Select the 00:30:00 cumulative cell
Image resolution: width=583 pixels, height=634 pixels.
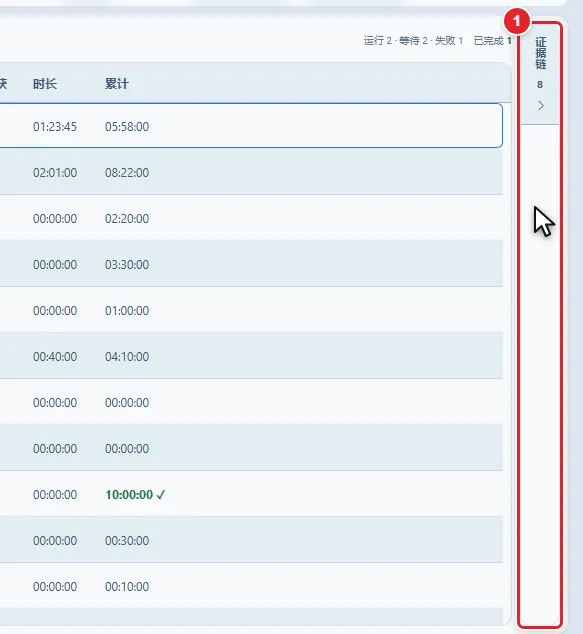(127, 541)
